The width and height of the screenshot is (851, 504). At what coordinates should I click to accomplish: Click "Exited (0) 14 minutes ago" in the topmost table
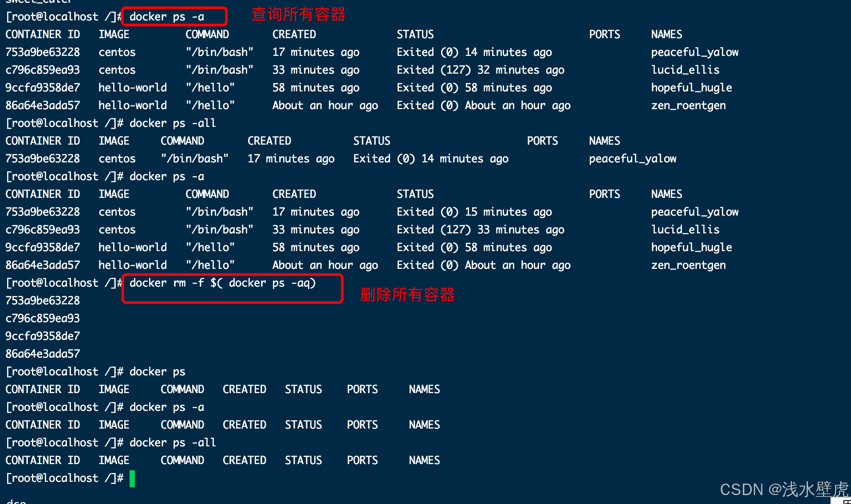(474, 52)
